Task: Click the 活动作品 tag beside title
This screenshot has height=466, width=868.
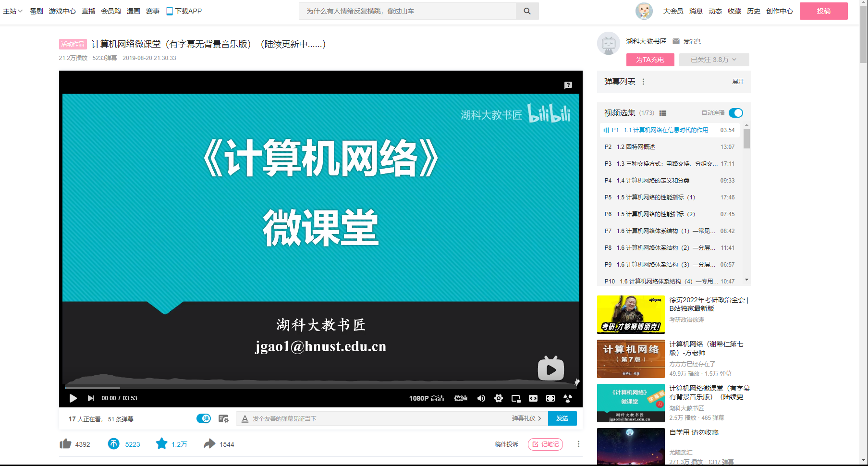Action: pos(73,44)
